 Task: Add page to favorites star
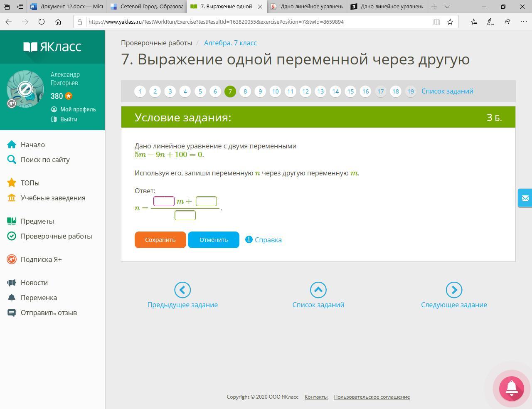[x=450, y=22]
